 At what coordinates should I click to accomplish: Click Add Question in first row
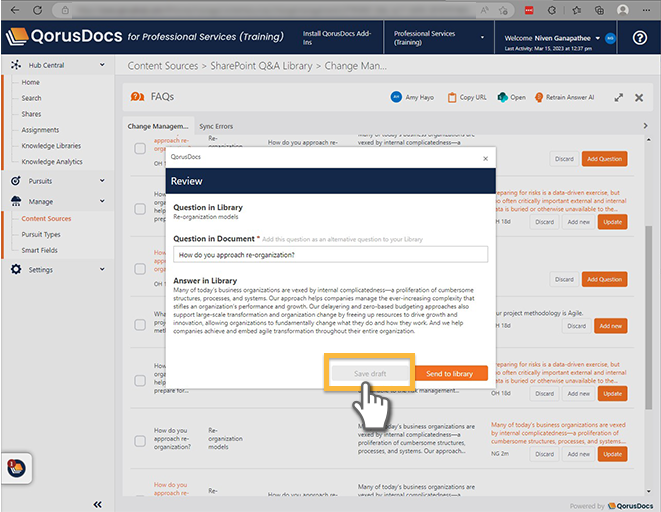[604, 159]
